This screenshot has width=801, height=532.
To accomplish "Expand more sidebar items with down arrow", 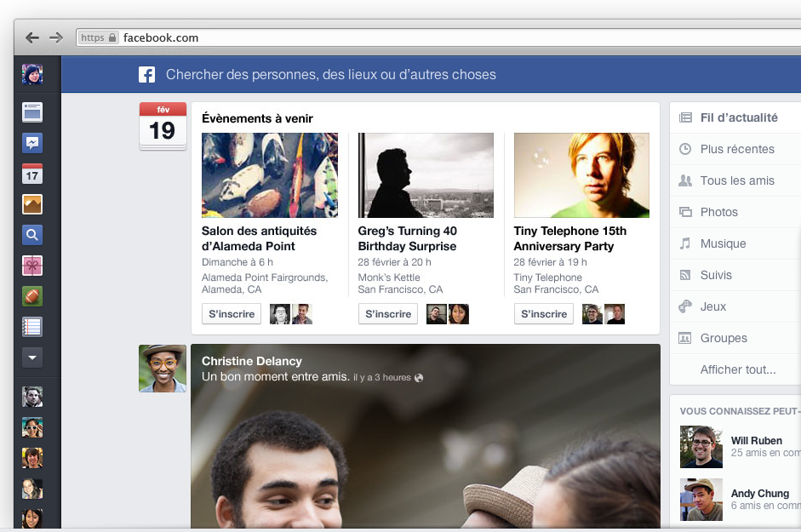I will pyautogui.click(x=32, y=358).
